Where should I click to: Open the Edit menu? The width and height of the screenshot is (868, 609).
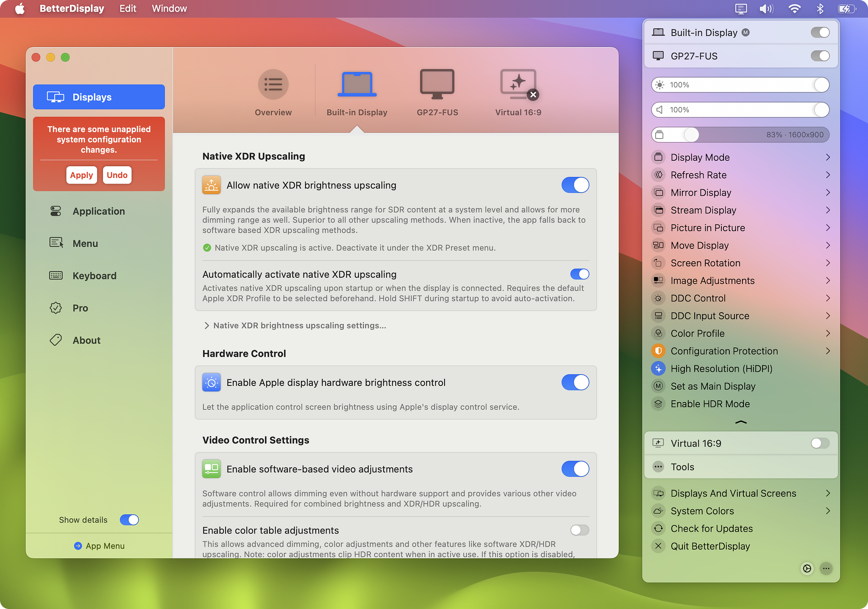pos(128,8)
